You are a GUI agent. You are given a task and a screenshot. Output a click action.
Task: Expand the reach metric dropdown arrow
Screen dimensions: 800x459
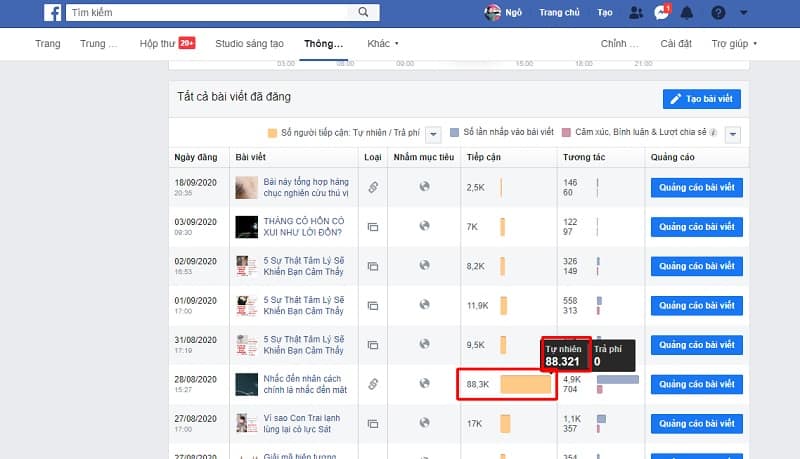(x=433, y=135)
